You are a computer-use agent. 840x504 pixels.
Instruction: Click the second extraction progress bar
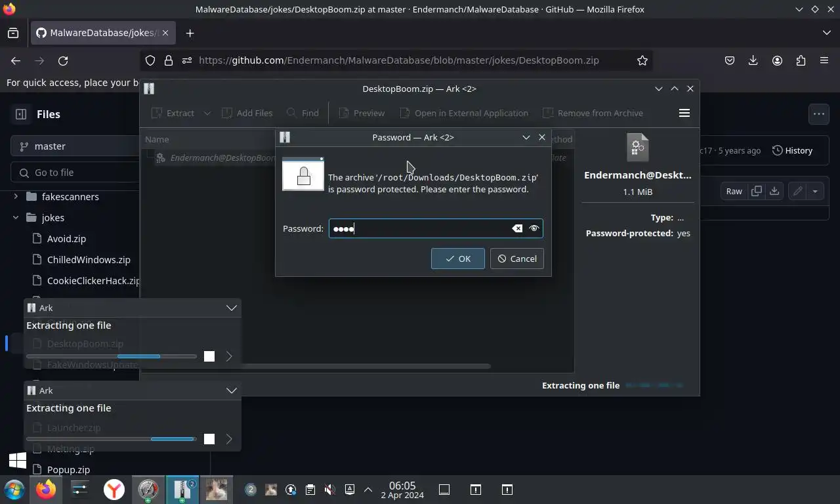pyautogui.click(x=112, y=439)
